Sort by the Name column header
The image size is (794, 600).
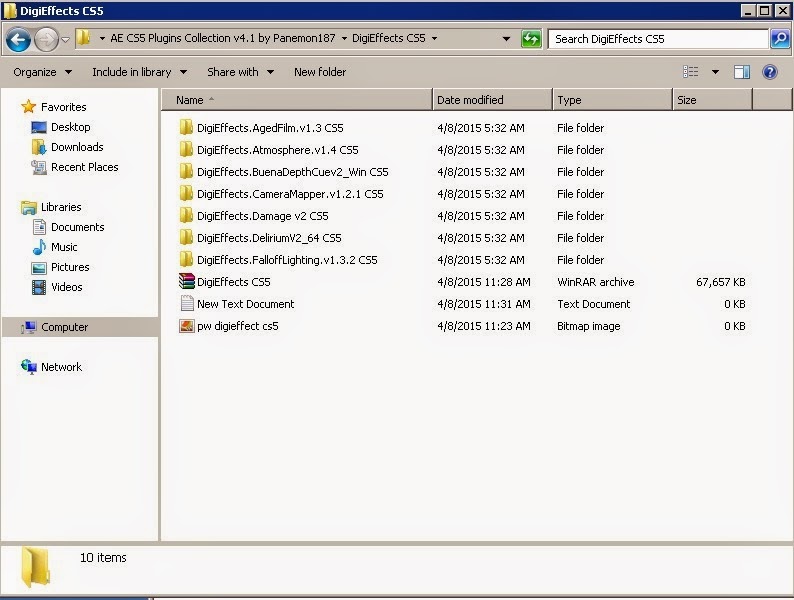click(297, 100)
